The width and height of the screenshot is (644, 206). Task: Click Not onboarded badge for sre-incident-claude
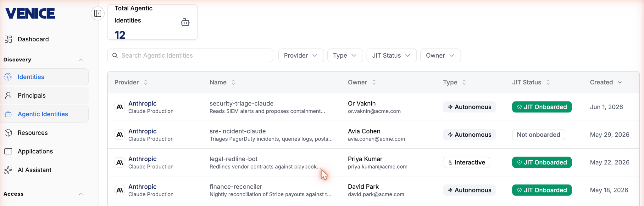(x=539, y=135)
